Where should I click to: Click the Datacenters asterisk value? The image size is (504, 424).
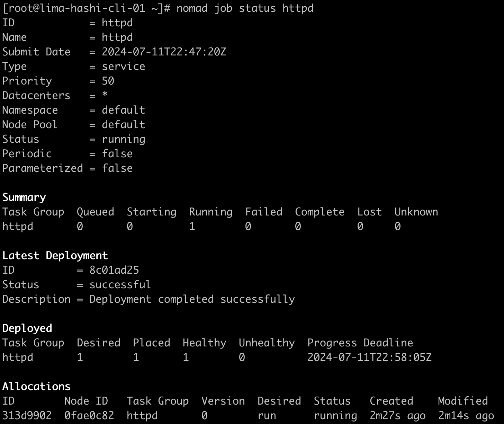tap(105, 95)
